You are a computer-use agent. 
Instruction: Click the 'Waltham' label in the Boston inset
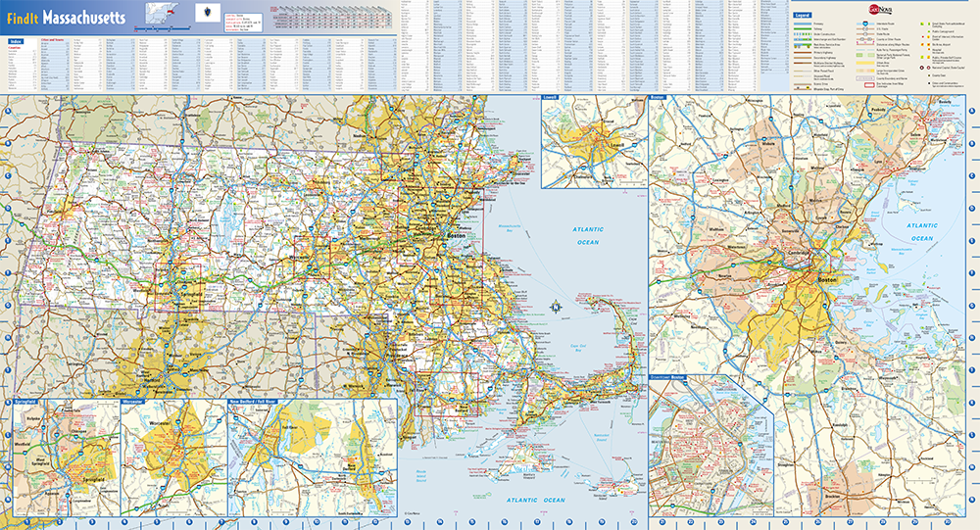coord(715,229)
